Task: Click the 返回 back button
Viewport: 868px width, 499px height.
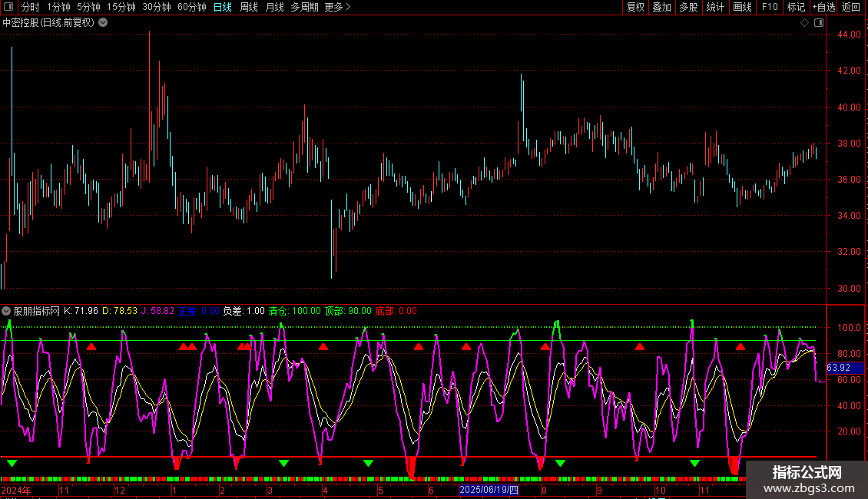Action: coord(851,7)
